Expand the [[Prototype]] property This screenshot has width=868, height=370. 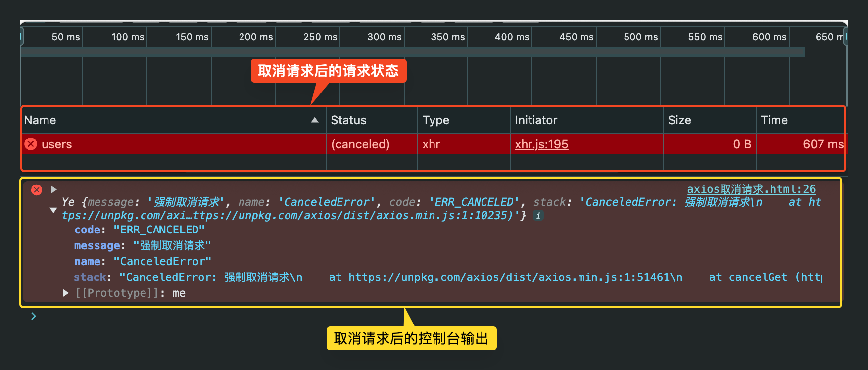coord(66,293)
